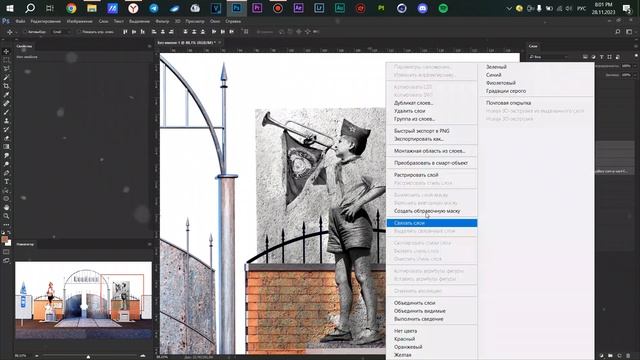Select the History Brush tool

[x=6, y=129]
